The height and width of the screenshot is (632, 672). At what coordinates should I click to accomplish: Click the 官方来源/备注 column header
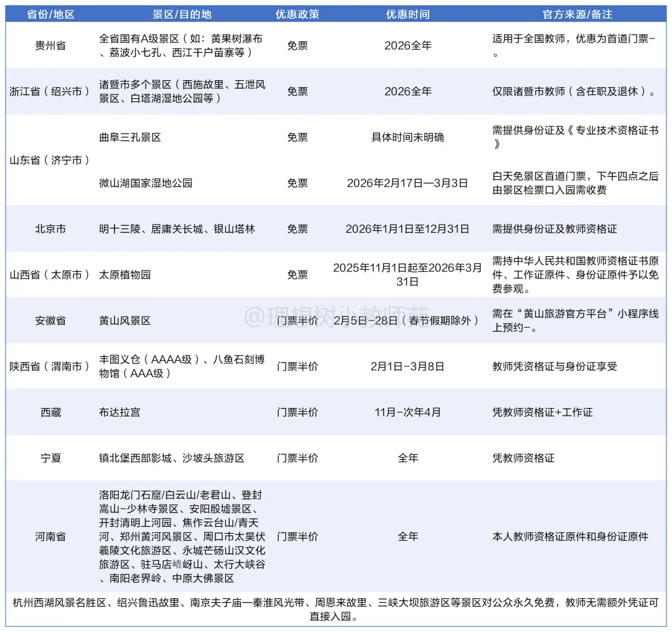pos(577,14)
